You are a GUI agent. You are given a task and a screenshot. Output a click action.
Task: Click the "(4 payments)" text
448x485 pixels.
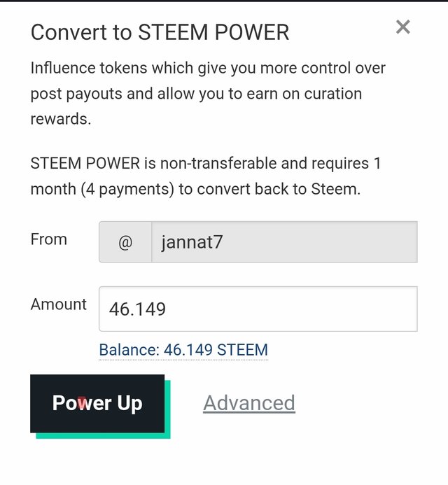pos(127,189)
